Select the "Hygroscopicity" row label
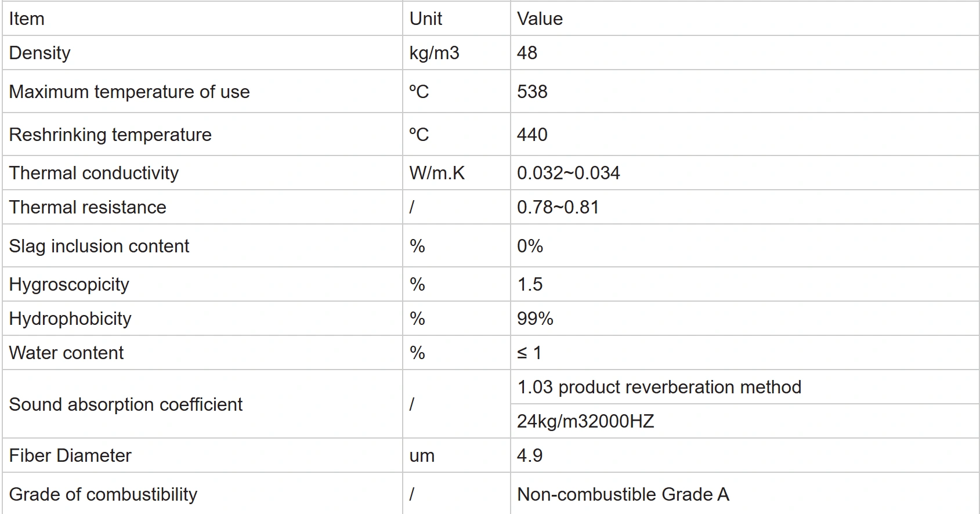 click(x=69, y=284)
